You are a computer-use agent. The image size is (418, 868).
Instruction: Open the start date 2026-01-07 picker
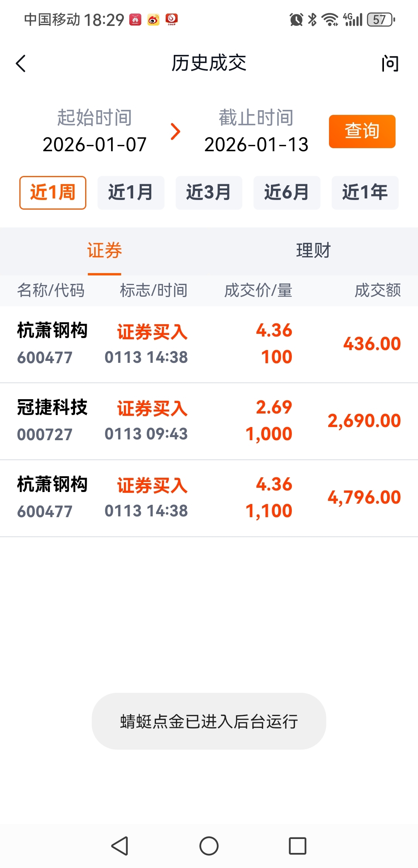tap(94, 145)
